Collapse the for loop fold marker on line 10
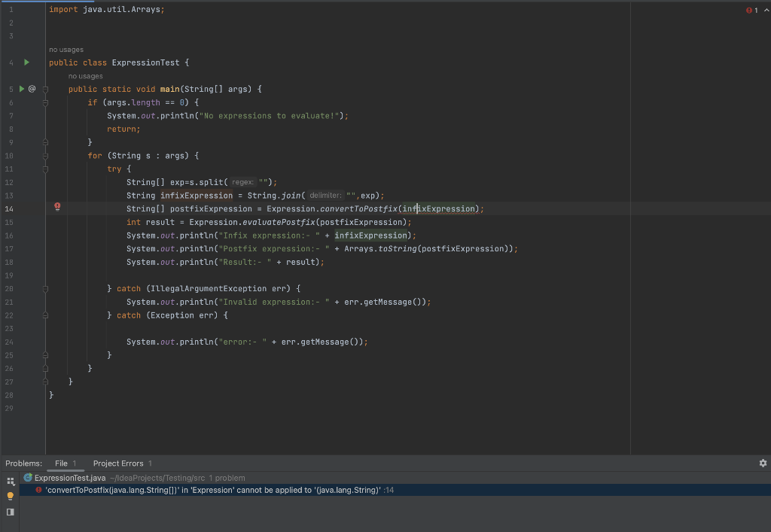 pyautogui.click(x=45, y=156)
